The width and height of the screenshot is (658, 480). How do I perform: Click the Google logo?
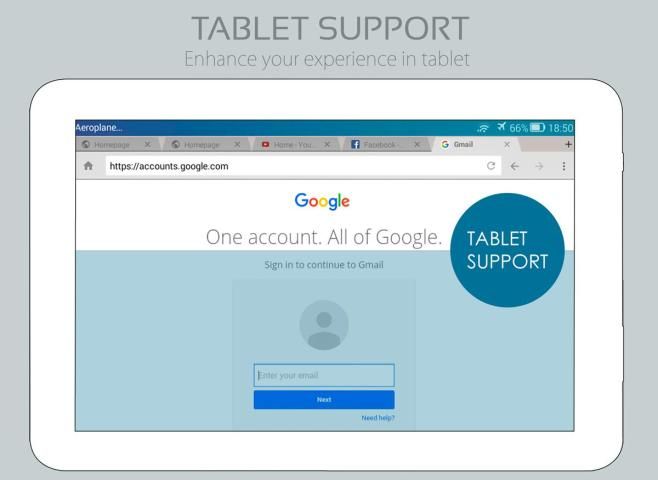[x=322, y=201]
